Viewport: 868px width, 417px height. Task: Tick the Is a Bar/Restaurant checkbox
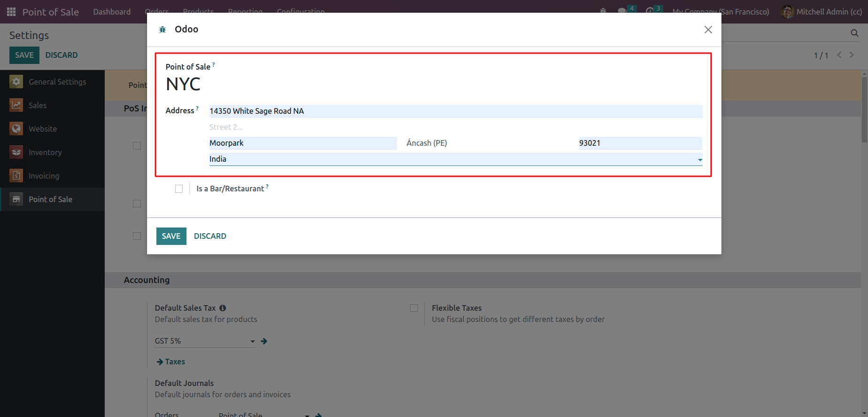coord(179,189)
